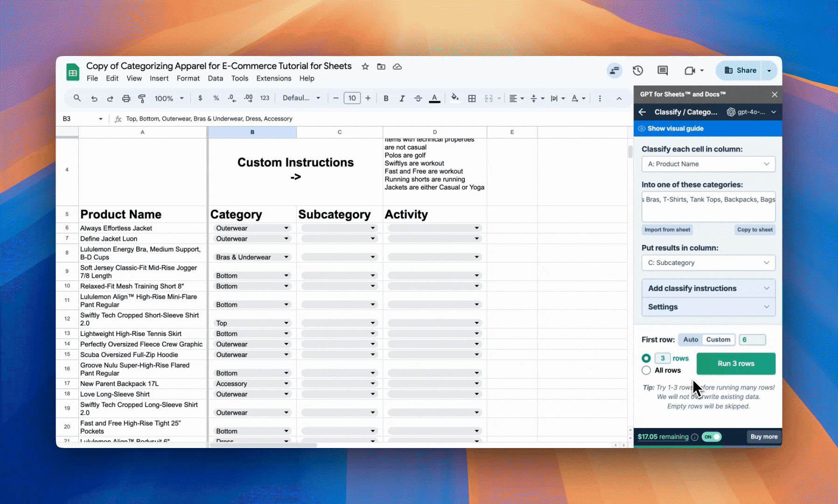Activate the paint format tool
Screen dimensions: 838x504
point(142,98)
